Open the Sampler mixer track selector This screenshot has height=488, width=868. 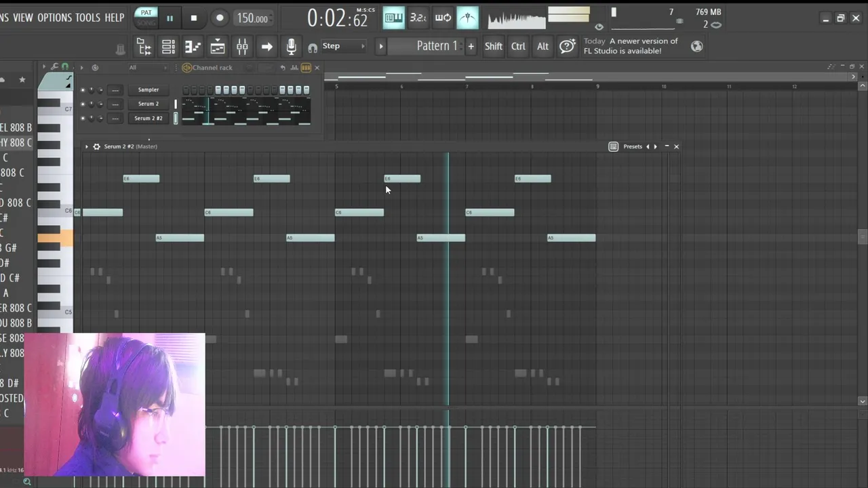115,90
